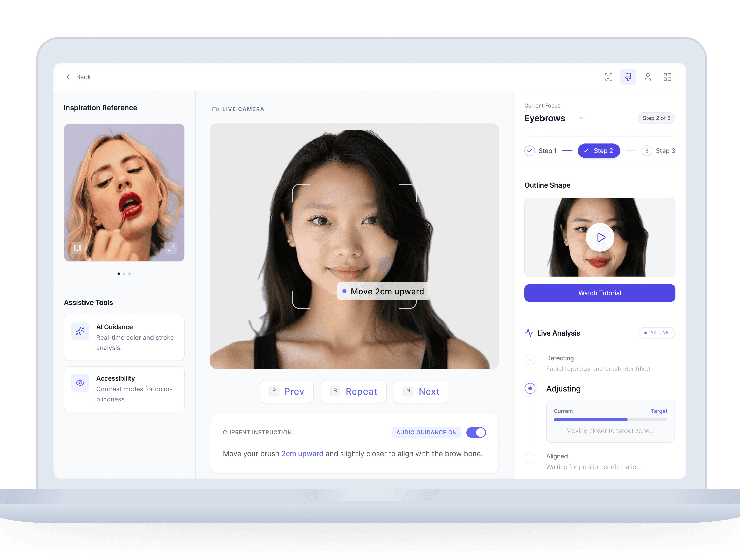Switch to Step 3 in stepper
740x560 pixels.
point(658,150)
